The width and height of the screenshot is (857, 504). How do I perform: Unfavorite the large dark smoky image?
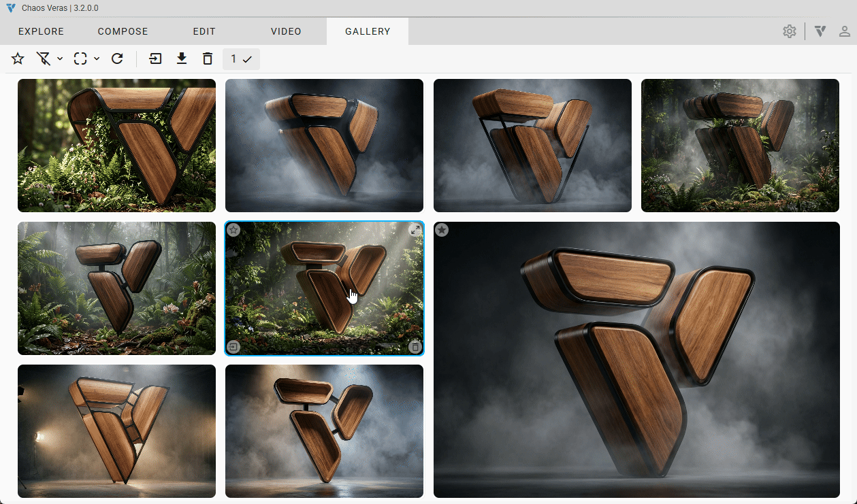[442, 230]
